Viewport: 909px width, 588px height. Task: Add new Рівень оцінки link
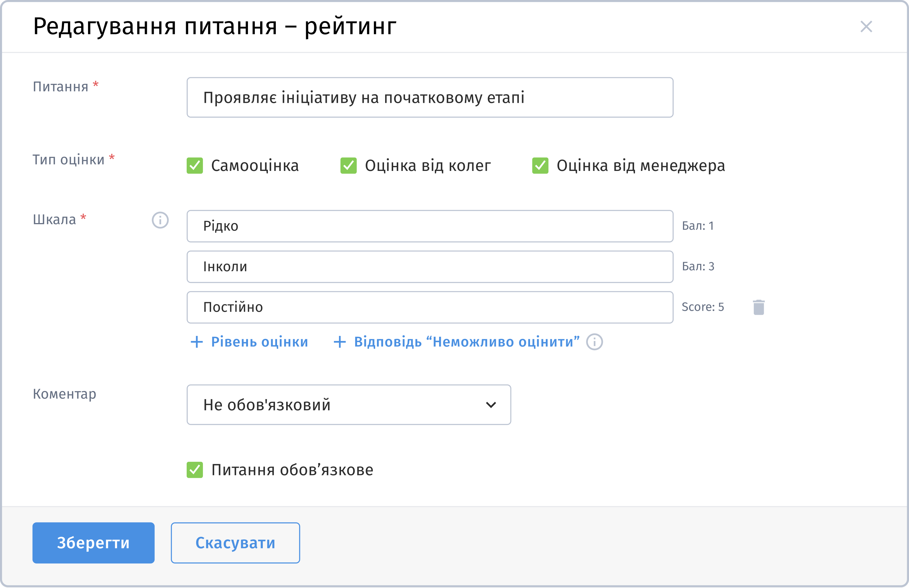pos(259,342)
